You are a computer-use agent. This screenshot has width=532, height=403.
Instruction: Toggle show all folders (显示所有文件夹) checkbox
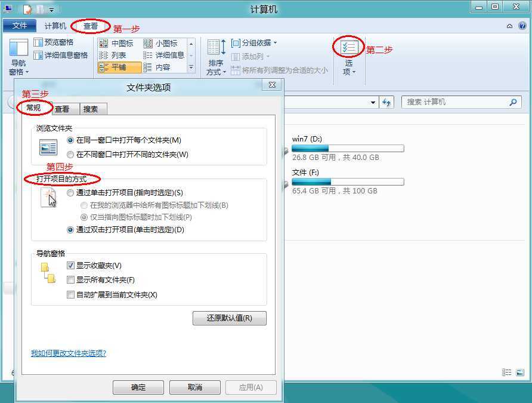[70, 280]
